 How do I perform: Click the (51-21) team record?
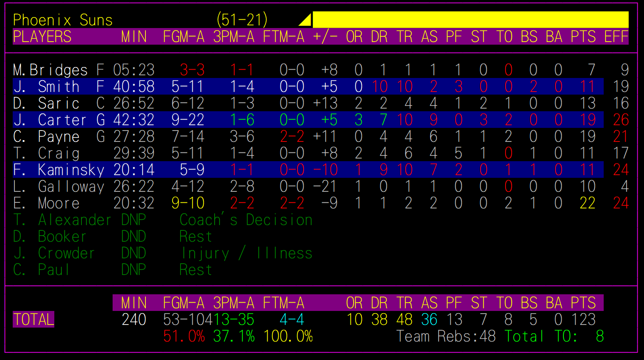(x=242, y=20)
